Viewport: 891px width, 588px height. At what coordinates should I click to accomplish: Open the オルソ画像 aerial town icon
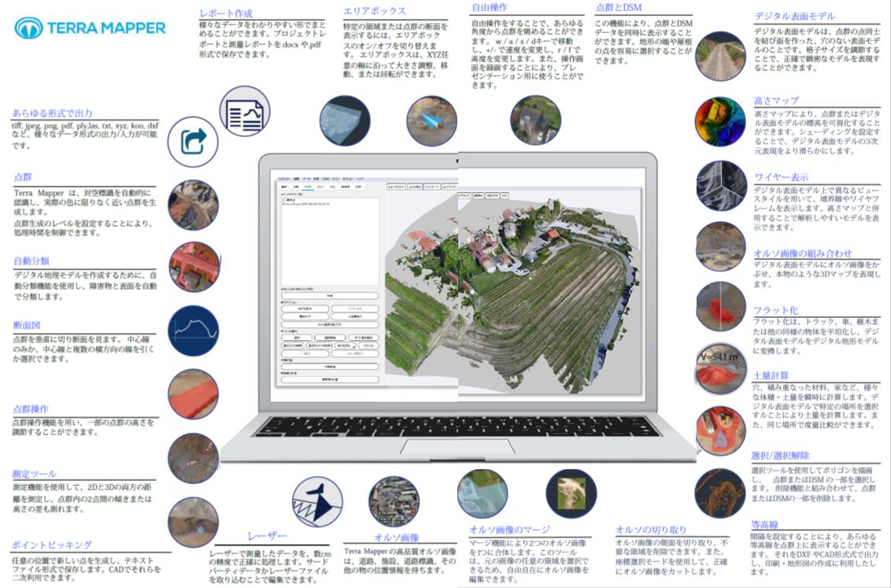tap(394, 501)
